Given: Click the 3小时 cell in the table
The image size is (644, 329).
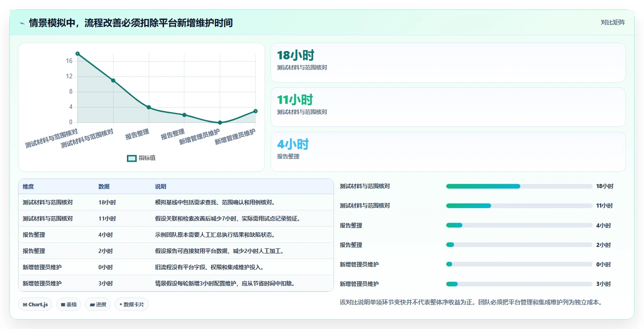Looking at the screenshot, I should pos(106,284).
